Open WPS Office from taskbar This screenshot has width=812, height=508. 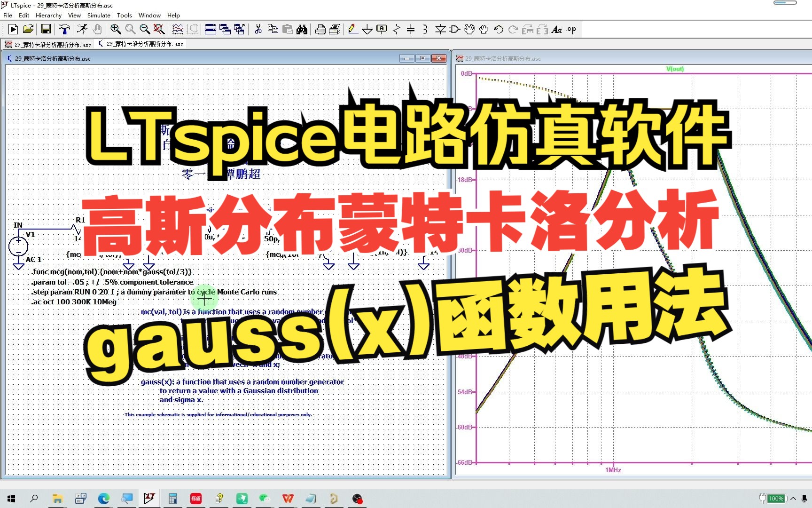[x=288, y=499]
